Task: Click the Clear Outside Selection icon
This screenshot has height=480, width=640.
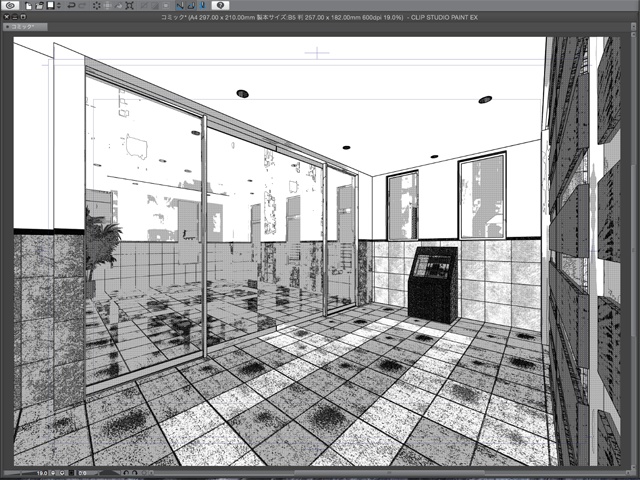Action: point(108,6)
